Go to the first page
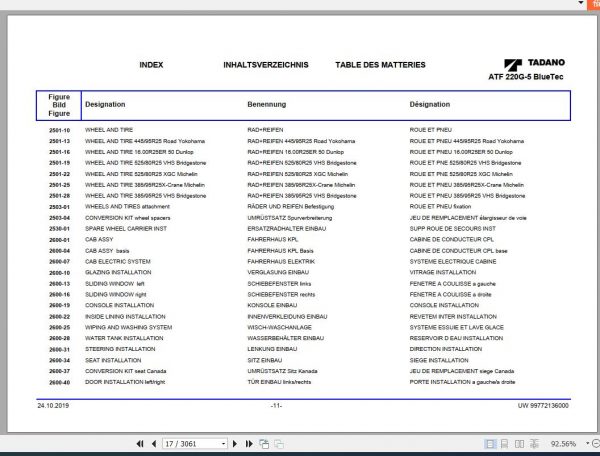This screenshot has width=600, height=456. pos(140,444)
